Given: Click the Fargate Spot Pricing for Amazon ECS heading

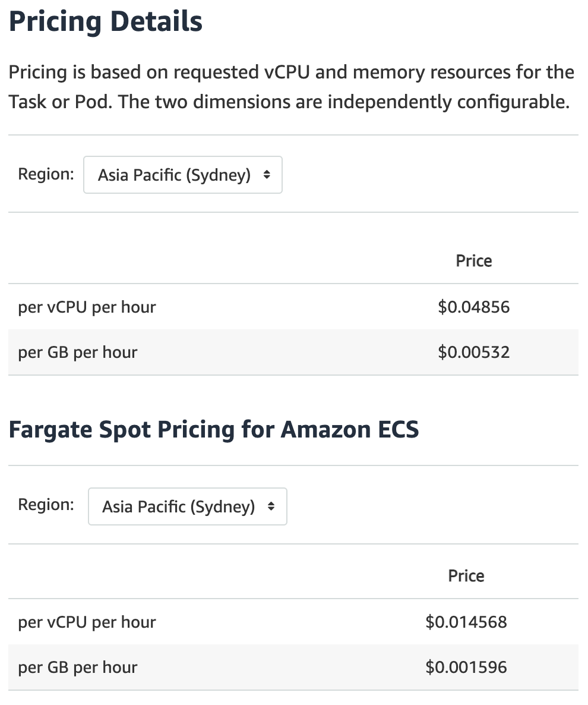Looking at the screenshot, I should [214, 429].
